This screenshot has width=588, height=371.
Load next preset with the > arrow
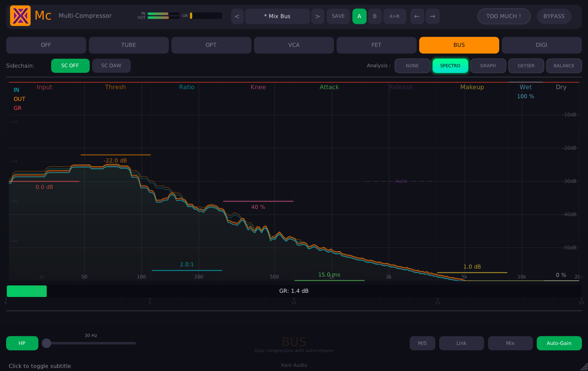coord(317,16)
